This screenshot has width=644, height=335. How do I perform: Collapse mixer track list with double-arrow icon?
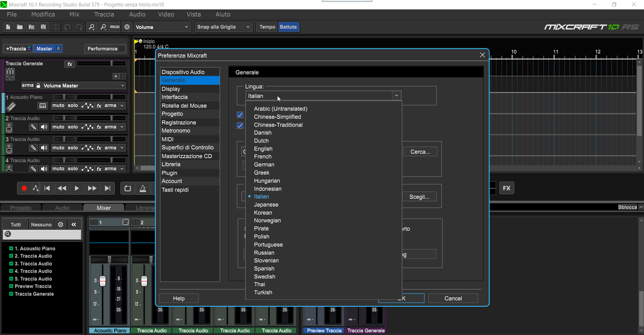(x=74, y=225)
